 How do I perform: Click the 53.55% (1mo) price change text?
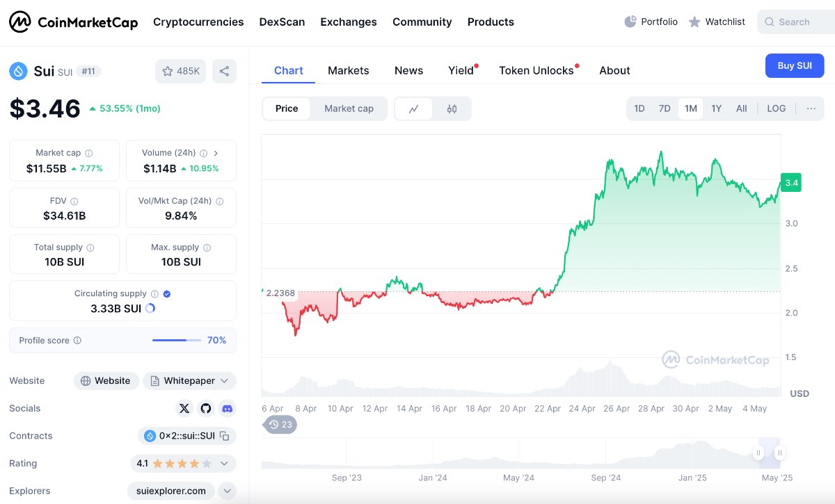click(x=130, y=108)
